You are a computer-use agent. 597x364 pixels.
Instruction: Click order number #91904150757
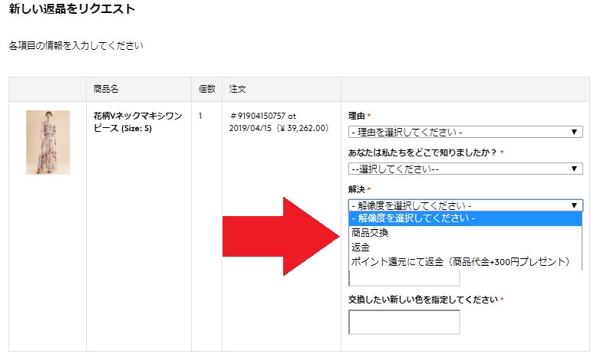tap(258, 116)
